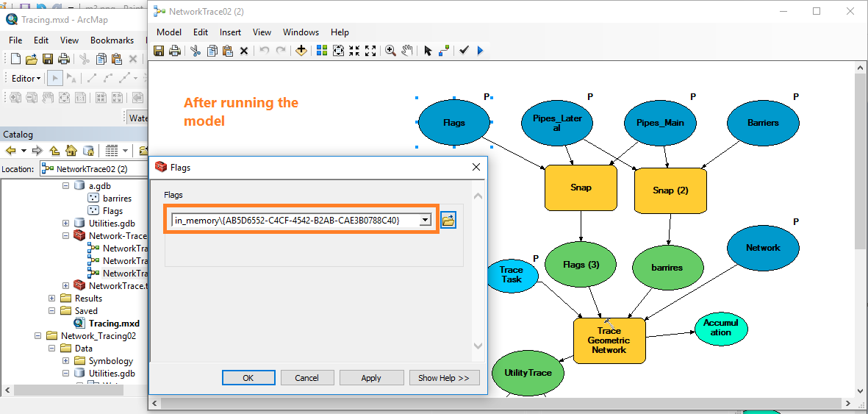
Task: Click Cancel in Flags dialog
Action: 306,377
